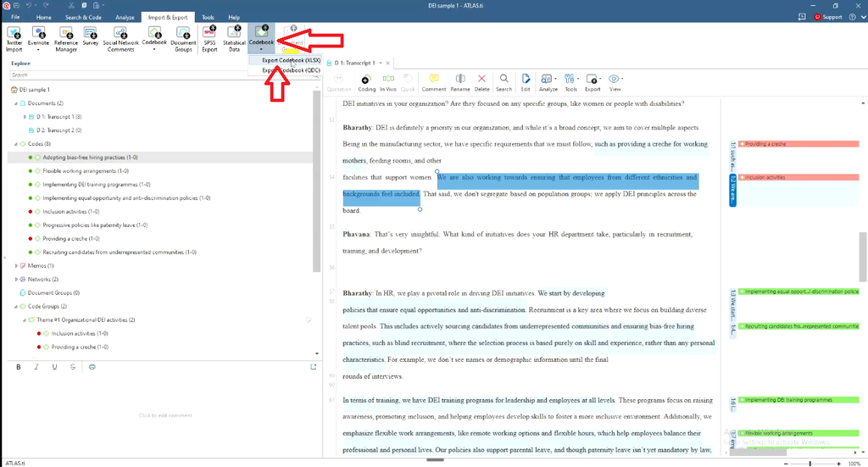Select Implementing DEI training programmes code
Viewport: 868px width, 467px height.
pos(97,184)
